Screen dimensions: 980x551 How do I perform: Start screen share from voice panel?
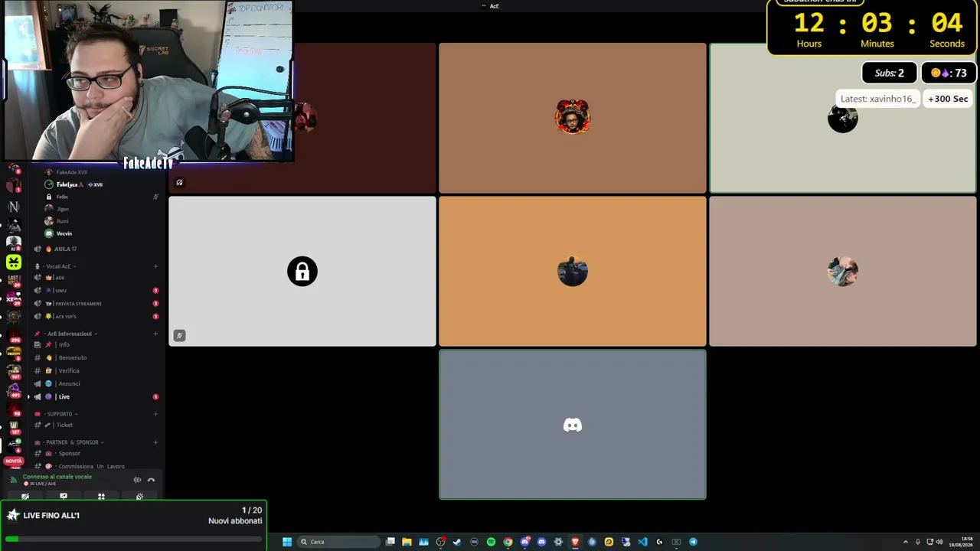64,496
